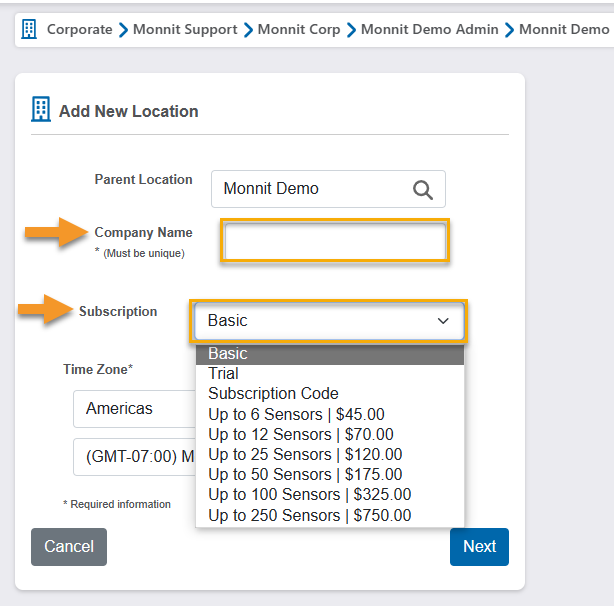The image size is (614, 606).
Task: Select Up to 100 Sensors | $325.00
Action: (330, 495)
